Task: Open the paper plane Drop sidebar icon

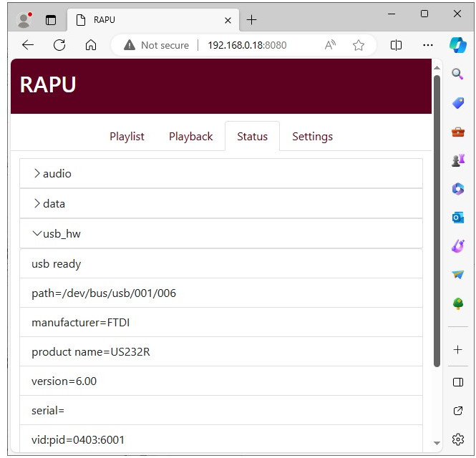Action: pyautogui.click(x=458, y=275)
